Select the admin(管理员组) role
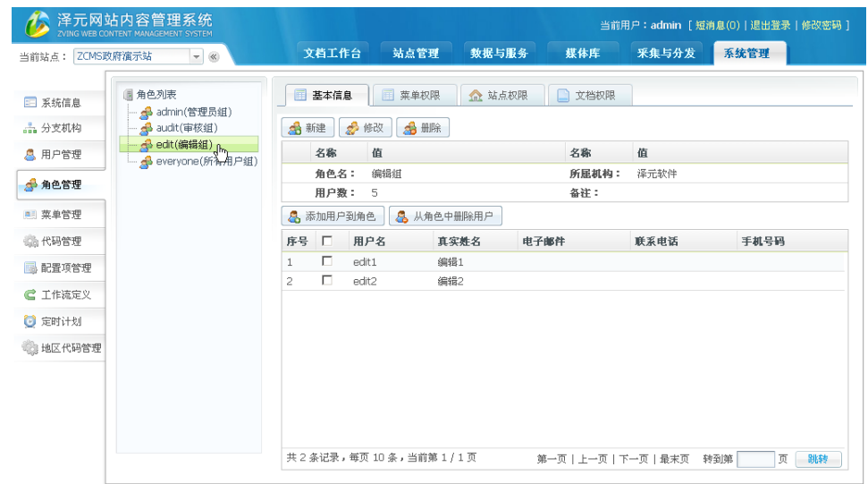The width and height of the screenshot is (868, 484). [194, 113]
